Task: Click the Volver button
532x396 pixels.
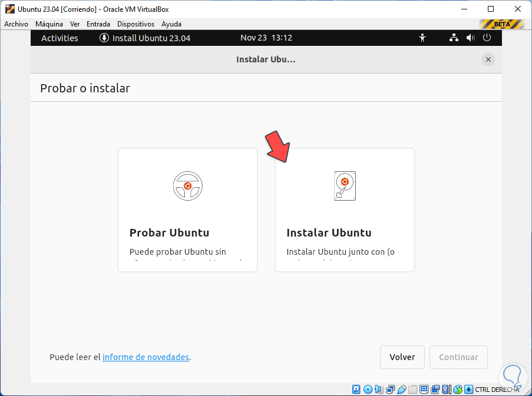Action: [402, 357]
